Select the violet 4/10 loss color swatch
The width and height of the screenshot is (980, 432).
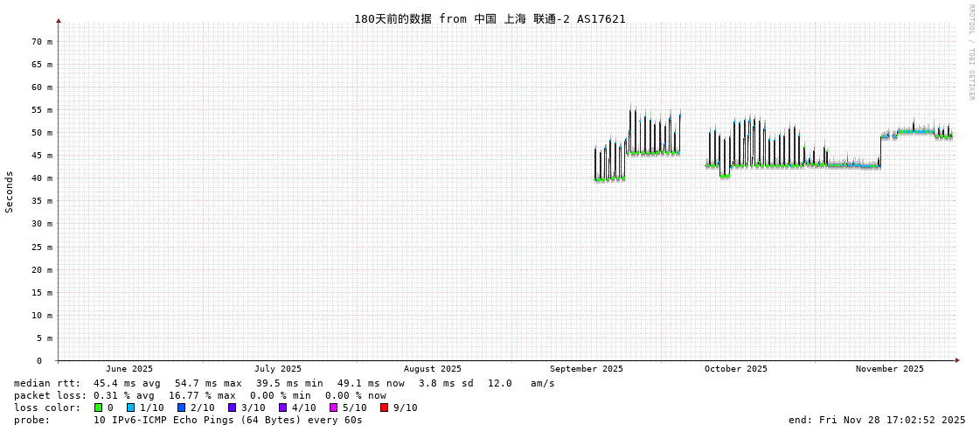(282, 408)
